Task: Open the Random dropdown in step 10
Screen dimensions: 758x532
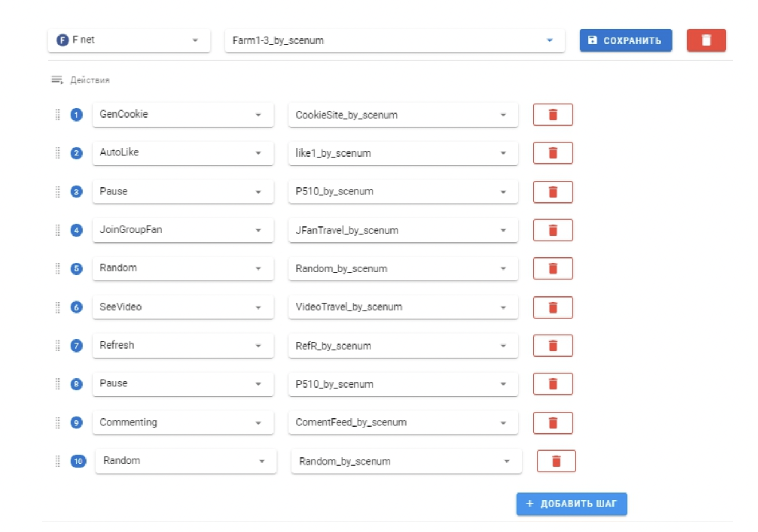Action: (186, 461)
